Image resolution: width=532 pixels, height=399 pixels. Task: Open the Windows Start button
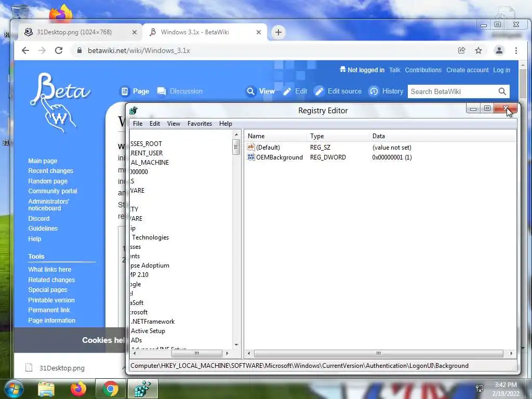coord(13,389)
